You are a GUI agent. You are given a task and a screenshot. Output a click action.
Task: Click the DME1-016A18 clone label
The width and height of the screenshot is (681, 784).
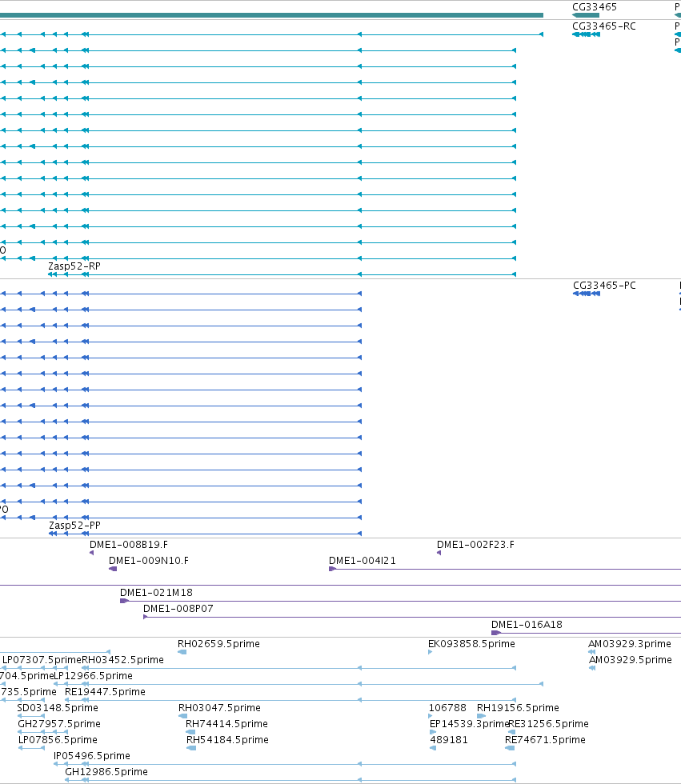[x=527, y=625]
